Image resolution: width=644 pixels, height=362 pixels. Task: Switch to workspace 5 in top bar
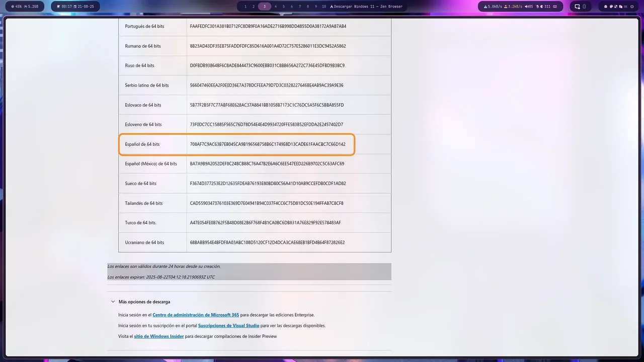284,7
